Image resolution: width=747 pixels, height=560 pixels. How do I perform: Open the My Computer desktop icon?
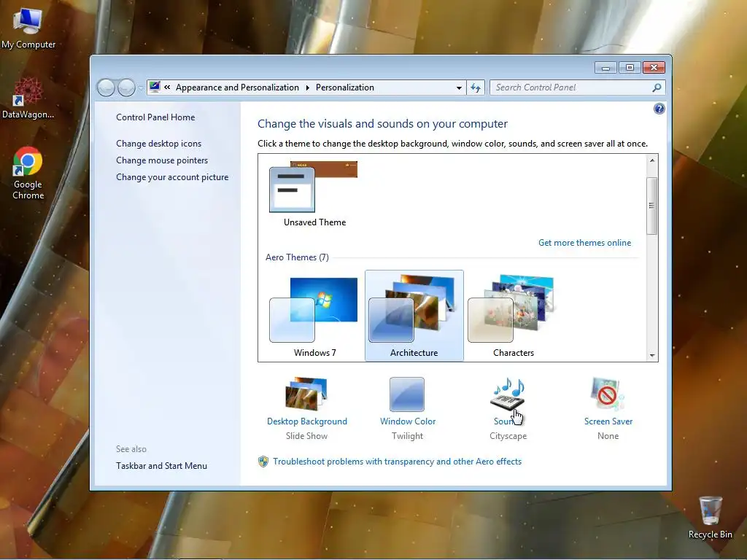click(x=28, y=28)
